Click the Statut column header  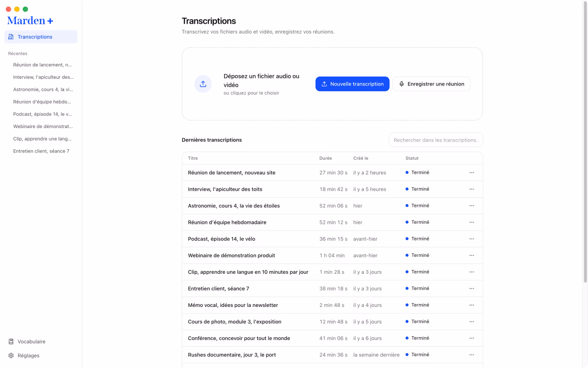pos(412,158)
